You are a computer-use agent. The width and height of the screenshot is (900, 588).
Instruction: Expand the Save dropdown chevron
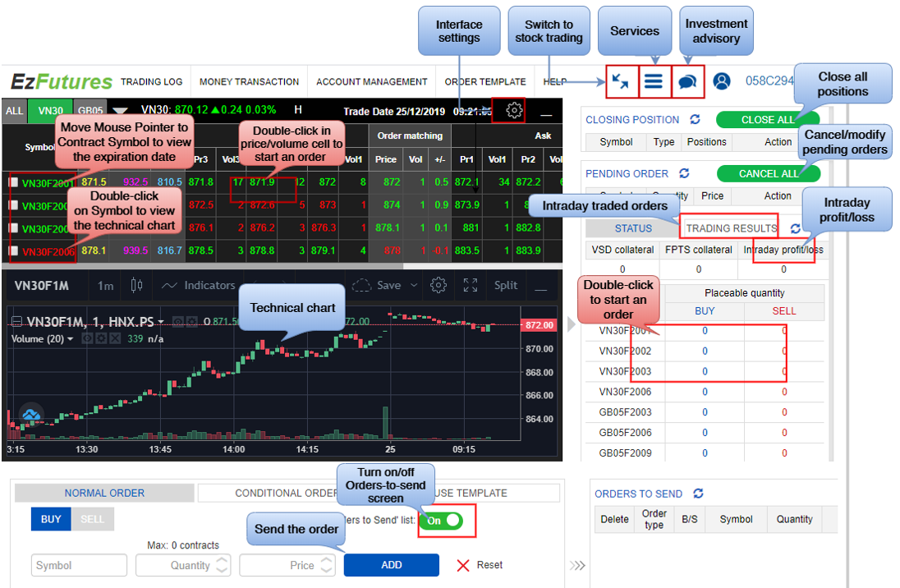click(414, 286)
